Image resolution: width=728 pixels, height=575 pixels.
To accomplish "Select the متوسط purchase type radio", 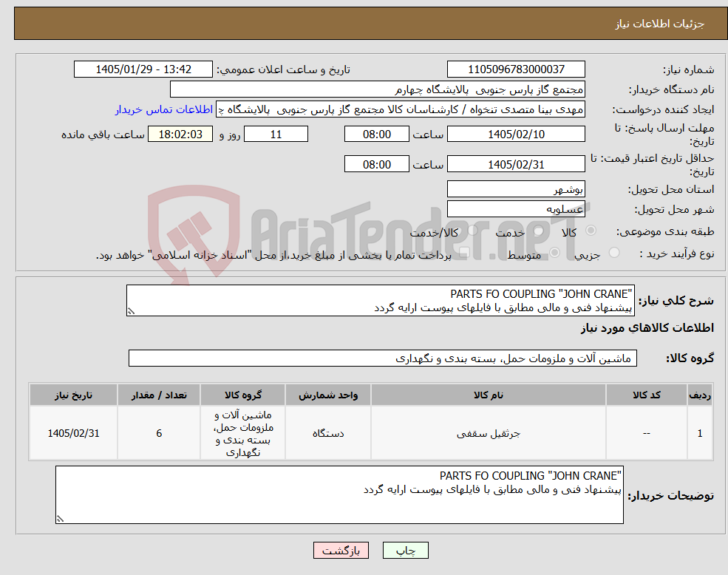I will (x=554, y=253).
